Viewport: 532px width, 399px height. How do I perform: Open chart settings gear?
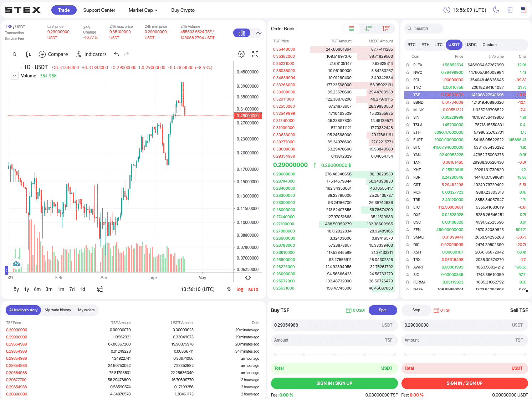pyautogui.click(x=241, y=54)
